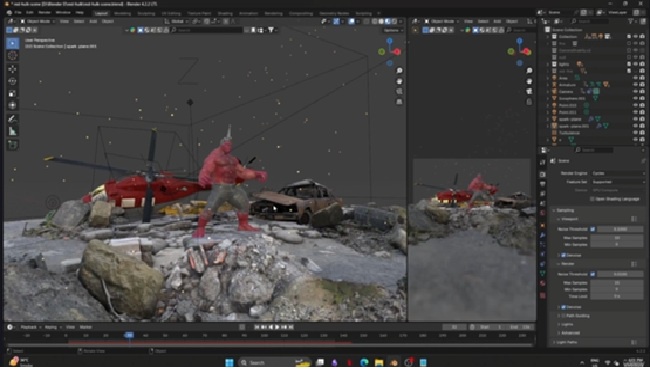The height and width of the screenshot is (369, 650).
Task: Switch left viewport to wireframe shading
Action: point(375,21)
